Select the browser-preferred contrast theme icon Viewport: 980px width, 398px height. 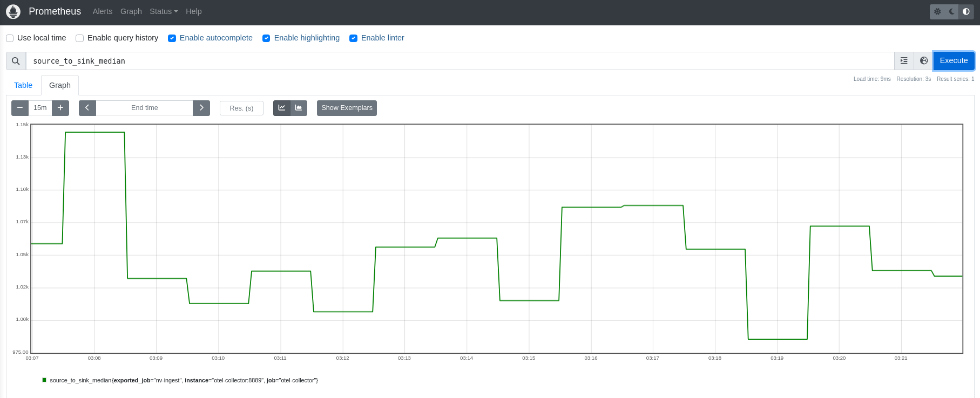coord(966,11)
